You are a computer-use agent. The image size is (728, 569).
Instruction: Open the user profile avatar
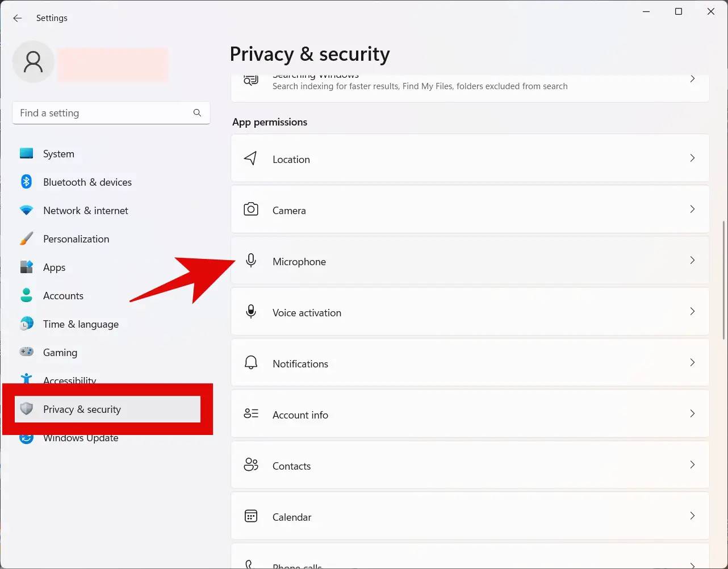(x=34, y=62)
